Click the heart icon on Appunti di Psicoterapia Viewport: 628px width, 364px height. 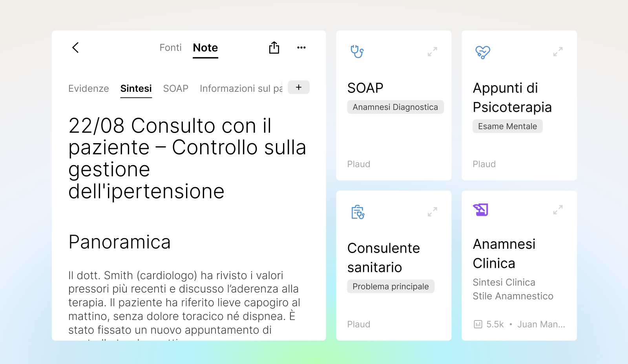482,52
